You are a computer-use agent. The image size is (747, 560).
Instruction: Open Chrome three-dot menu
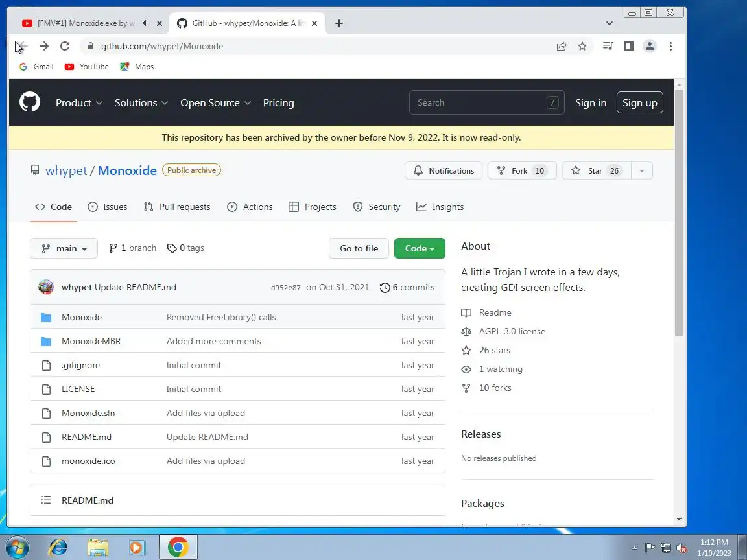click(670, 46)
